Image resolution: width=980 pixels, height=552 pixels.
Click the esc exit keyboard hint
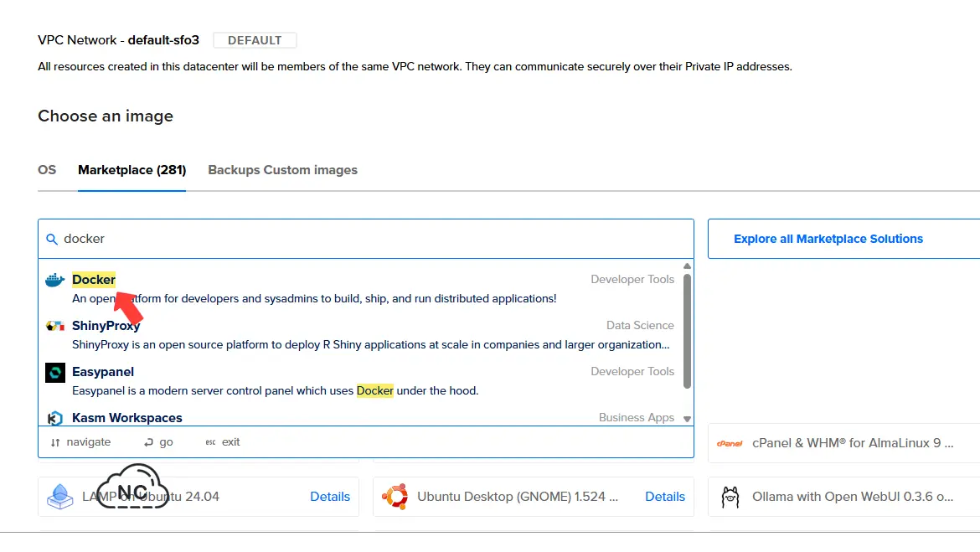point(223,442)
